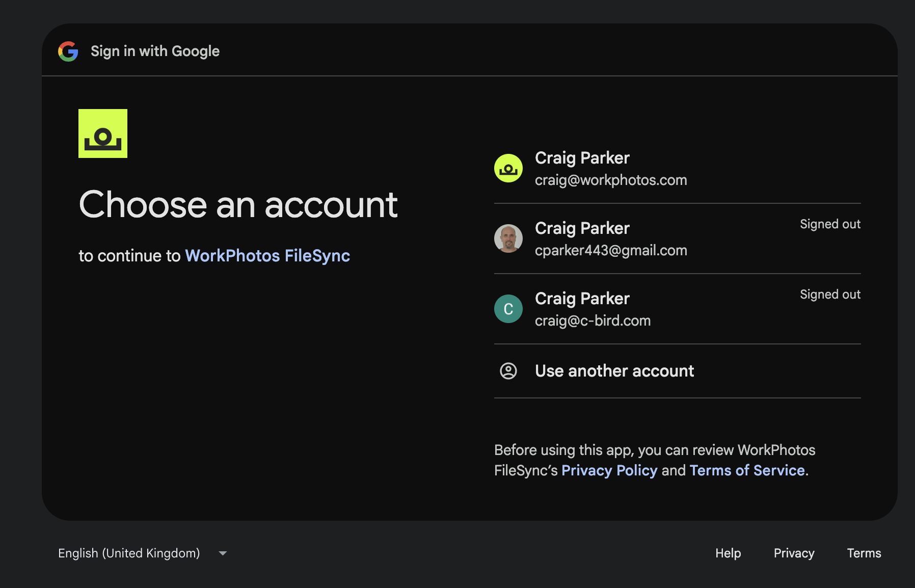Open the Terms footer link
The width and height of the screenshot is (915, 588).
[864, 553]
